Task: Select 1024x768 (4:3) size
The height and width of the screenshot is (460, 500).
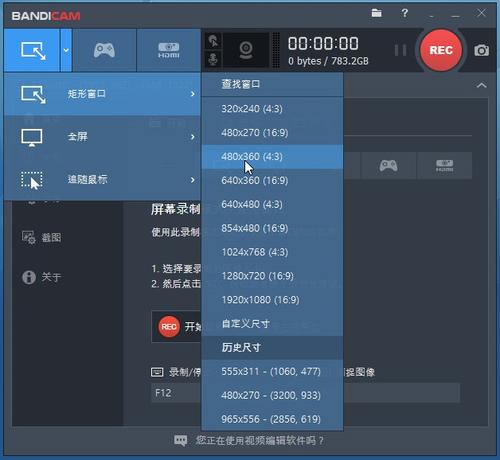Action: [272, 252]
